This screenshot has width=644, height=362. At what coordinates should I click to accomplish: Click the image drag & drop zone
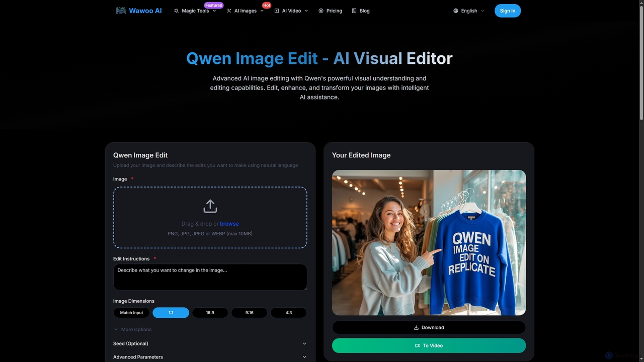point(210,218)
